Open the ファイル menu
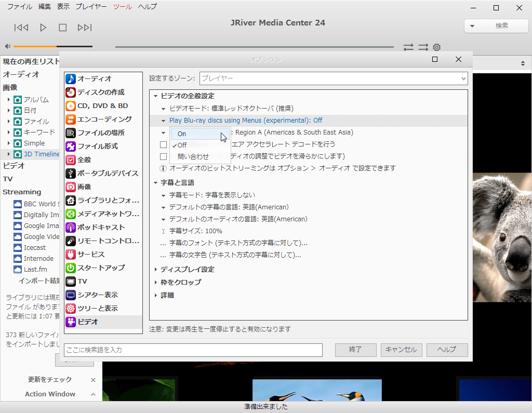This screenshot has width=532, height=413. [20, 6]
